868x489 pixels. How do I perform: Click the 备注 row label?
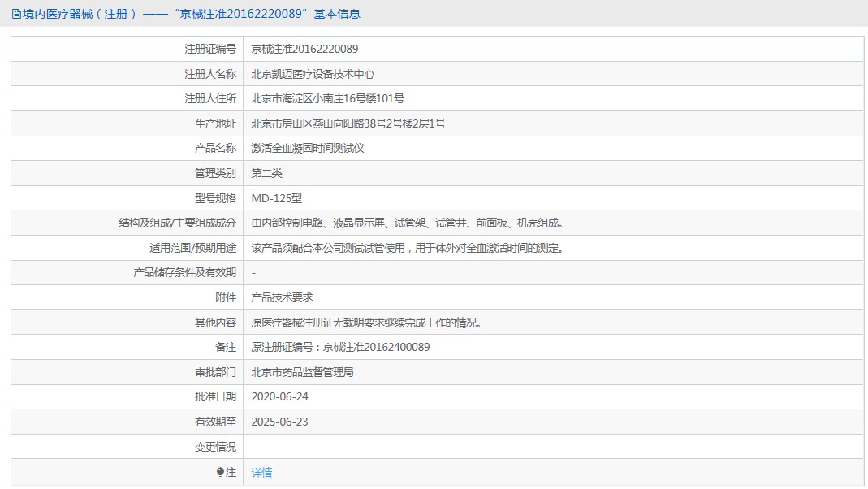pyautogui.click(x=226, y=347)
